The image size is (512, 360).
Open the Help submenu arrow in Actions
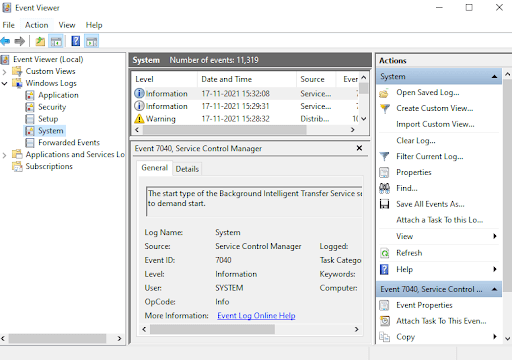(495, 269)
